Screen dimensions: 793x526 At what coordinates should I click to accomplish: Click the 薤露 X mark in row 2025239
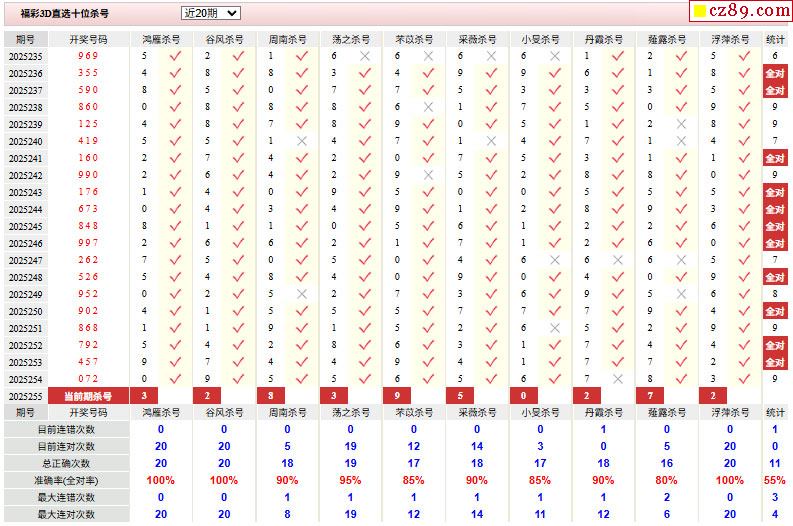(x=681, y=124)
